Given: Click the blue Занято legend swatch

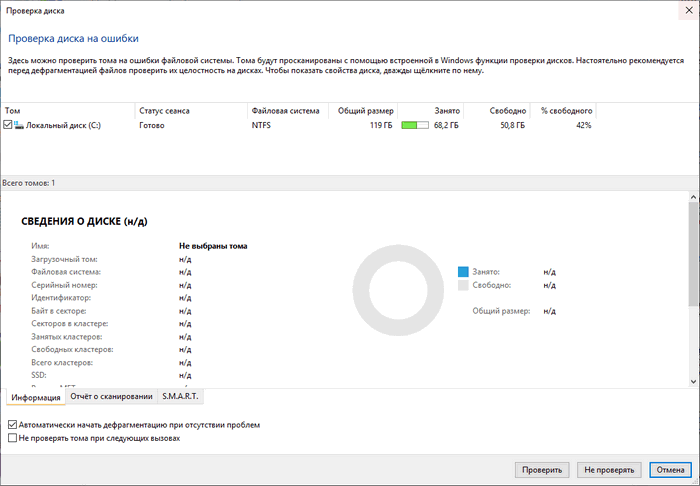Looking at the screenshot, I should [x=463, y=271].
